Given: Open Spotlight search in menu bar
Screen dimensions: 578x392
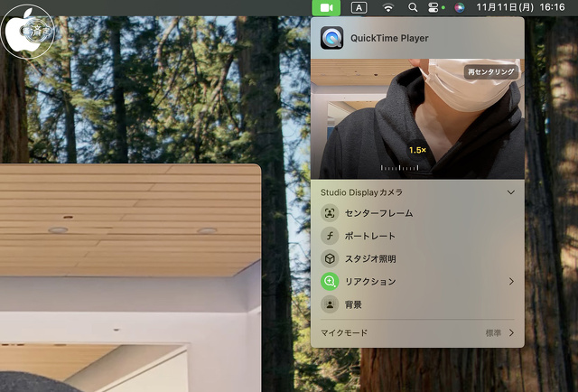Looking at the screenshot, I should pyautogui.click(x=413, y=7).
